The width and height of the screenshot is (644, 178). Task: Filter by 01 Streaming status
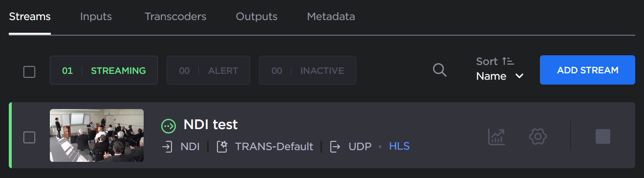104,70
